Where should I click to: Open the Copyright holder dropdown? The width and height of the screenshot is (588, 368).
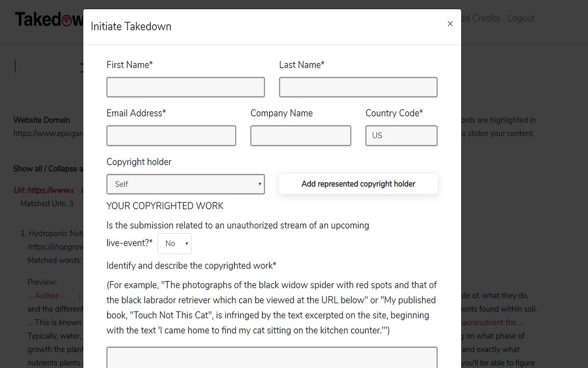[x=186, y=184]
